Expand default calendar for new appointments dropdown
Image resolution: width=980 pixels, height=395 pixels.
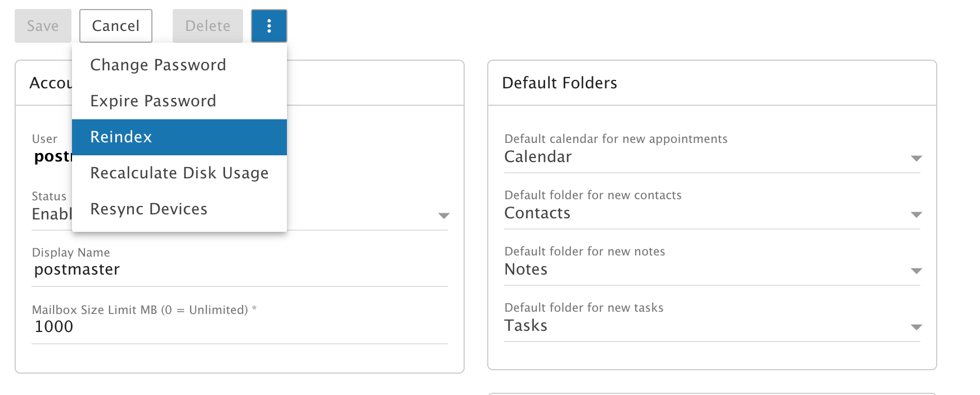pyautogui.click(x=916, y=158)
